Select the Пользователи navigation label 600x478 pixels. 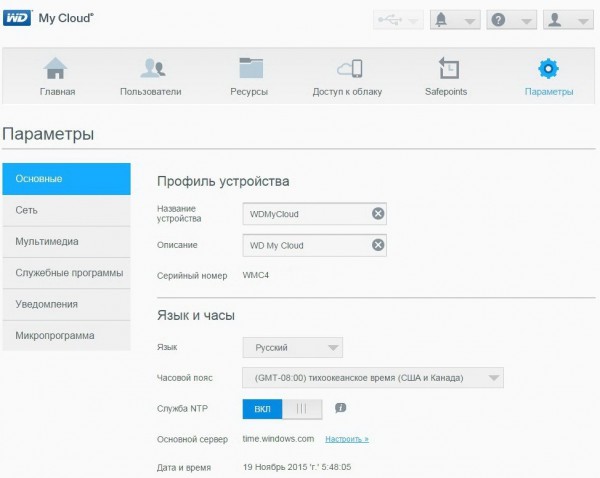151,92
